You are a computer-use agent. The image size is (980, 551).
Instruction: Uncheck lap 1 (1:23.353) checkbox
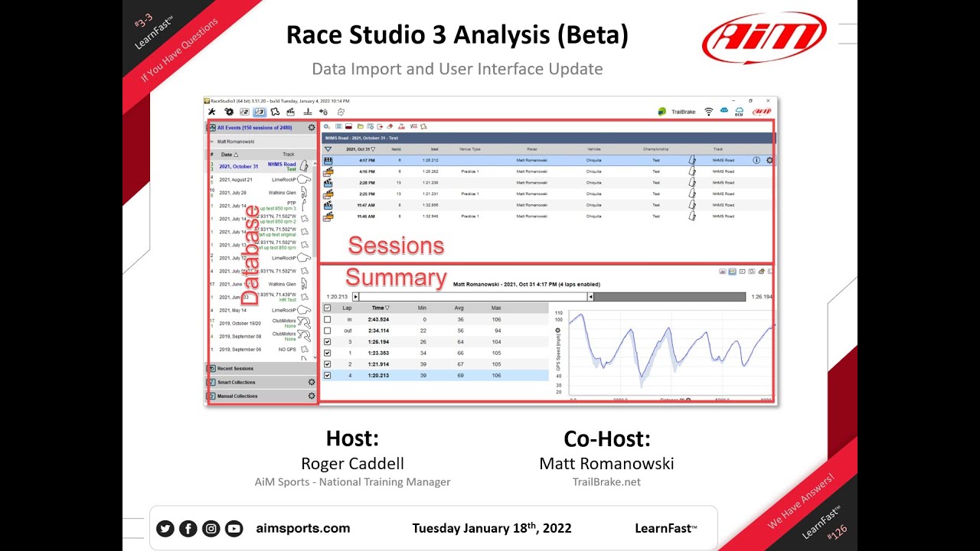(328, 353)
